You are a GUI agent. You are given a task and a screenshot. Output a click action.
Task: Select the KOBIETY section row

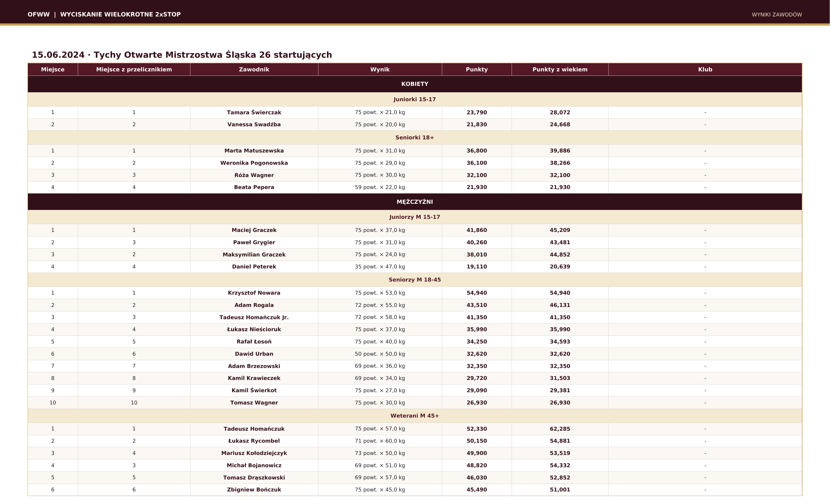click(x=415, y=84)
